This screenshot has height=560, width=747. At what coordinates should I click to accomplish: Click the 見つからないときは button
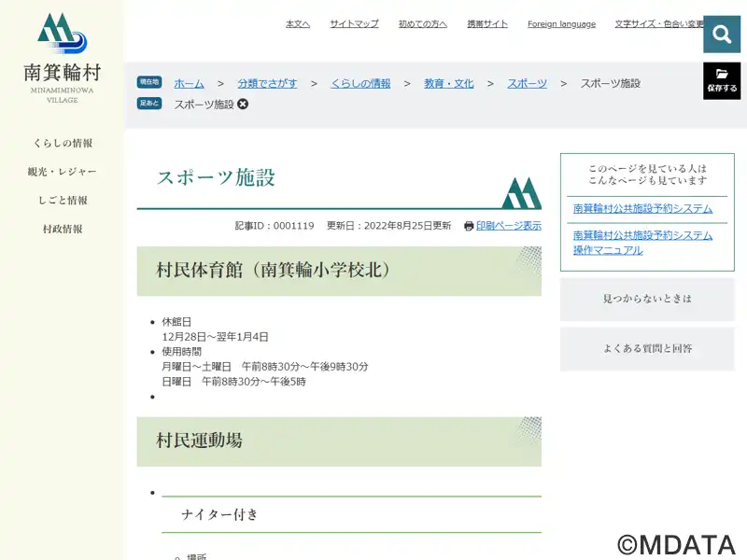coord(647,299)
